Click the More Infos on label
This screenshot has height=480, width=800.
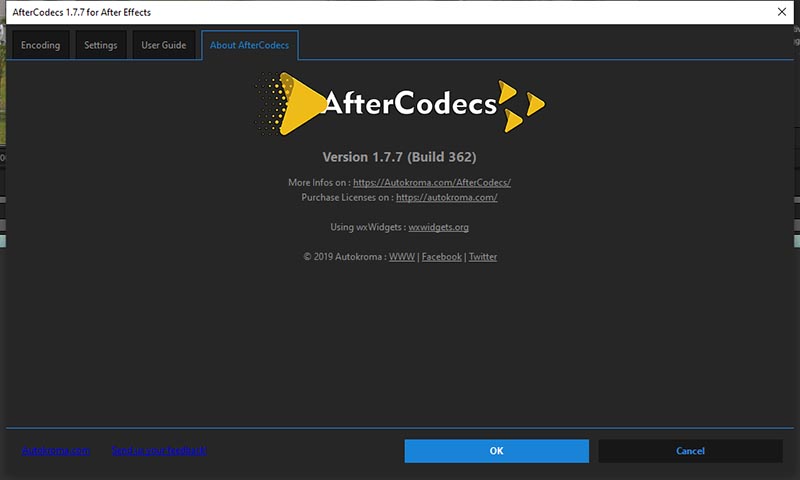point(319,183)
